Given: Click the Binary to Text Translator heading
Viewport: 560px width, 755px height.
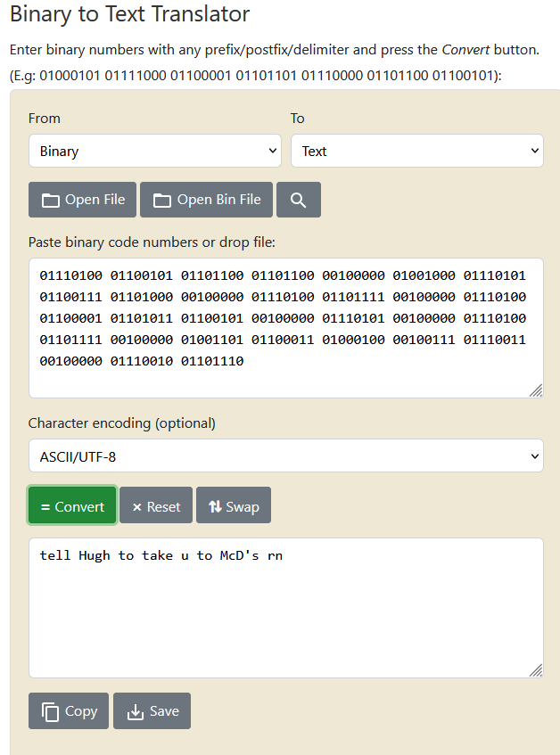Looking at the screenshot, I should tap(129, 13).
